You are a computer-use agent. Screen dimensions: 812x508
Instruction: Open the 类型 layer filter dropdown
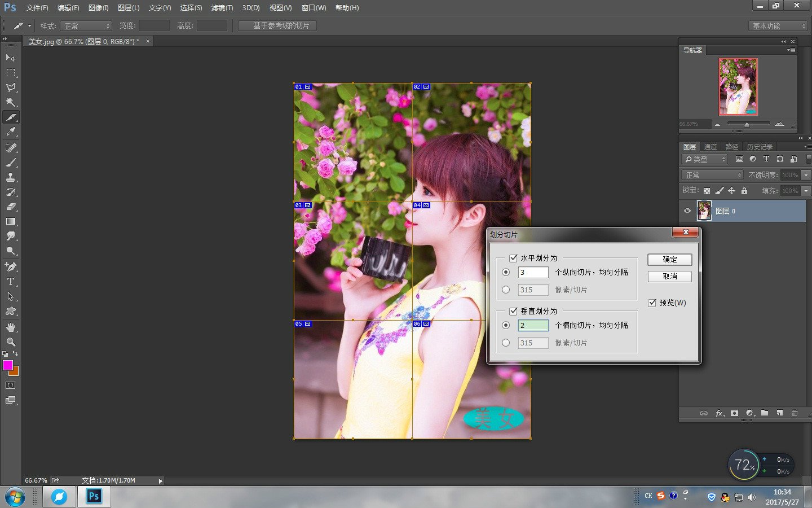[704, 159]
